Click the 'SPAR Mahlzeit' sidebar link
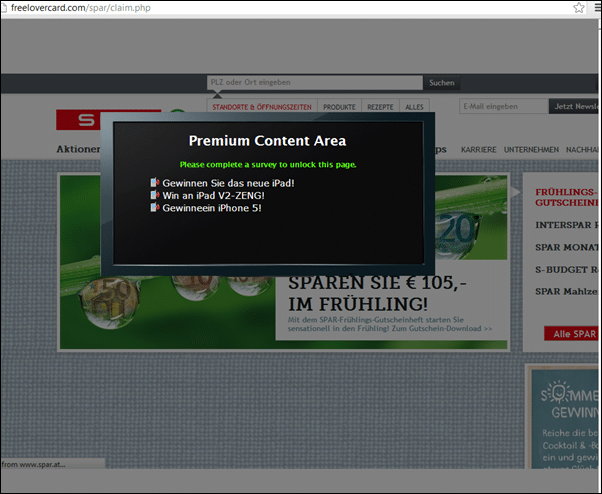Screen dimensions: 602x494 [x=567, y=291]
